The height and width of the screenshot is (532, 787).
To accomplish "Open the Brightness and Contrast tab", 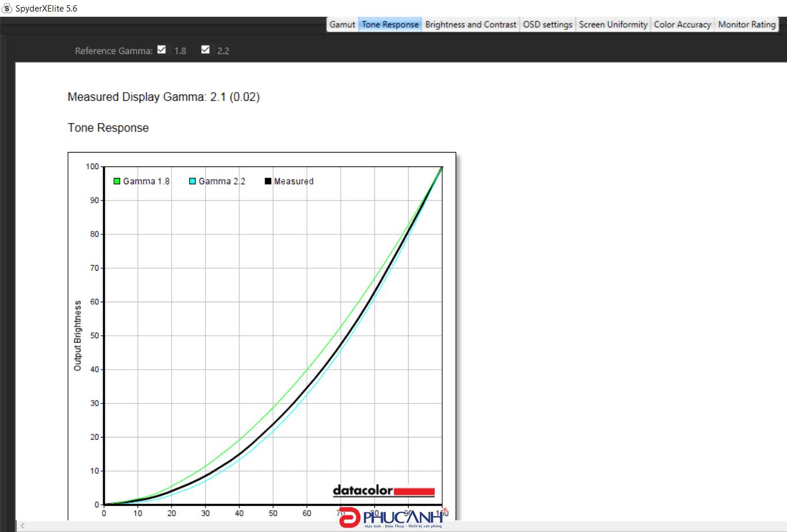I will [x=470, y=24].
